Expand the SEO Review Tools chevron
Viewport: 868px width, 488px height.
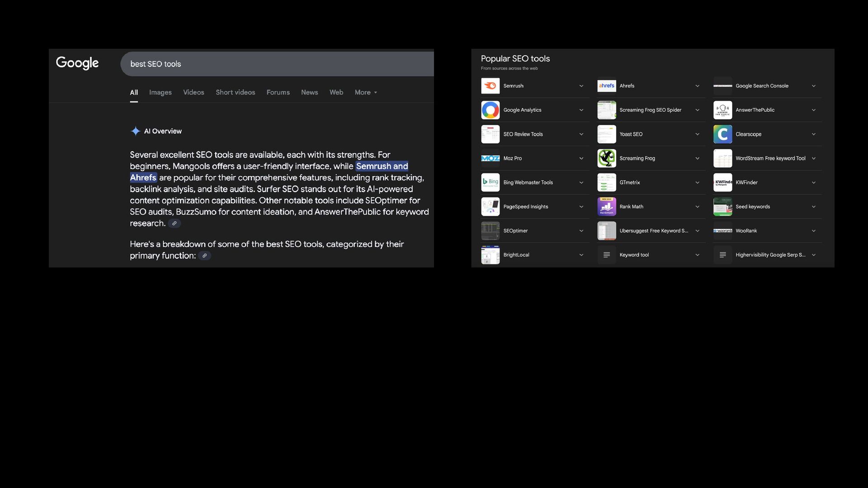pos(581,134)
